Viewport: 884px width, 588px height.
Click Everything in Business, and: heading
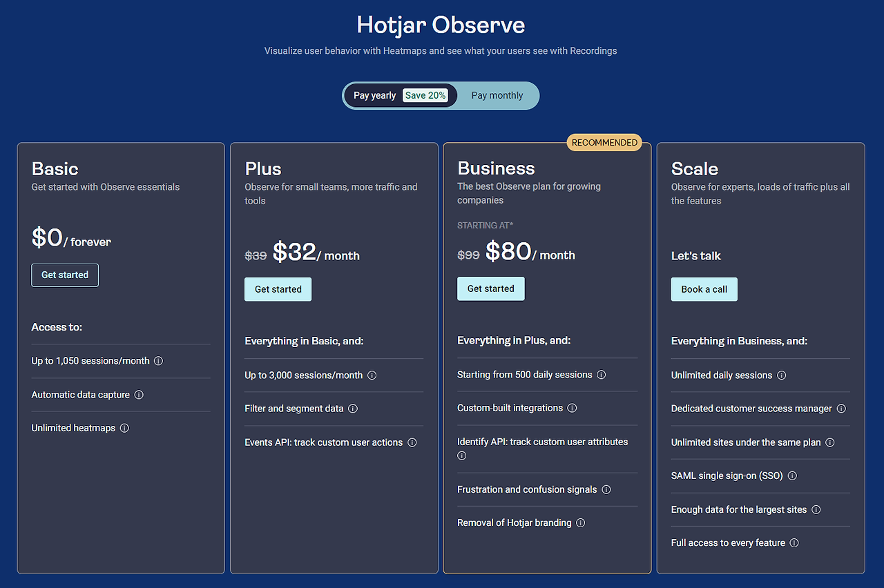point(739,341)
